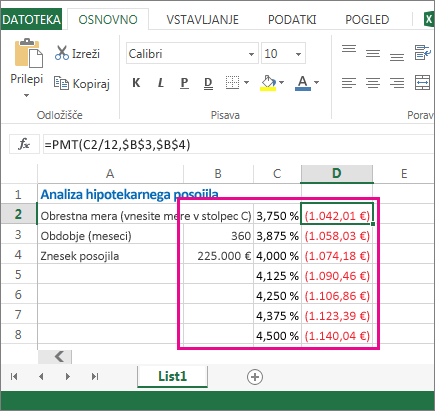The width and height of the screenshot is (435, 411).
Task: Switch to the VSTAVLJANJE tab
Action: (x=203, y=20)
